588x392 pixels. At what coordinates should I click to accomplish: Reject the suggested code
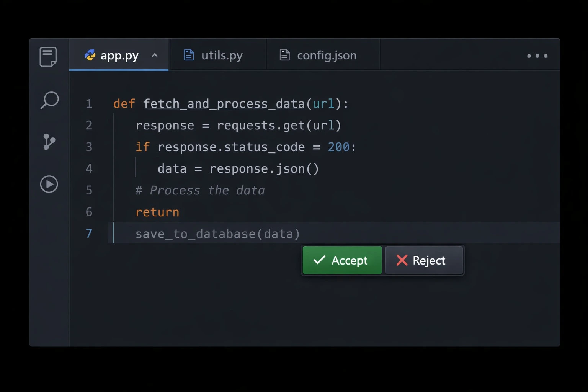click(x=424, y=260)
